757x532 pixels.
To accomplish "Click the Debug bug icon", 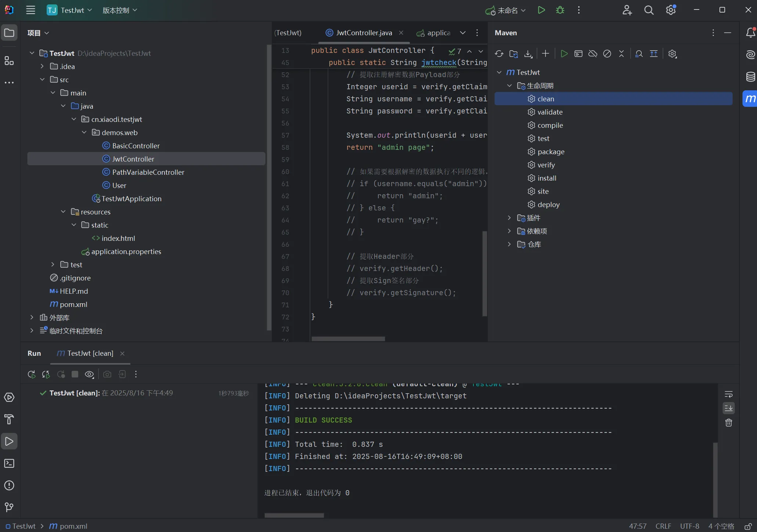I will pyautogui.click(x=560, y=10).
